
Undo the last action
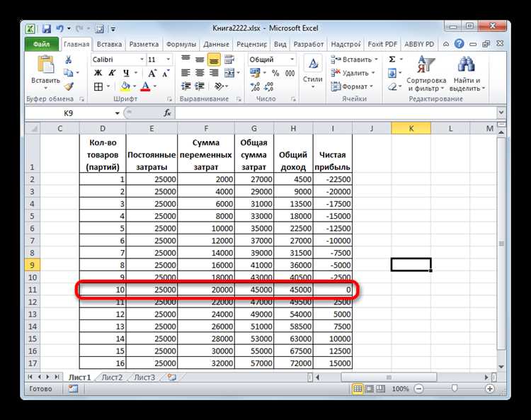60,28
